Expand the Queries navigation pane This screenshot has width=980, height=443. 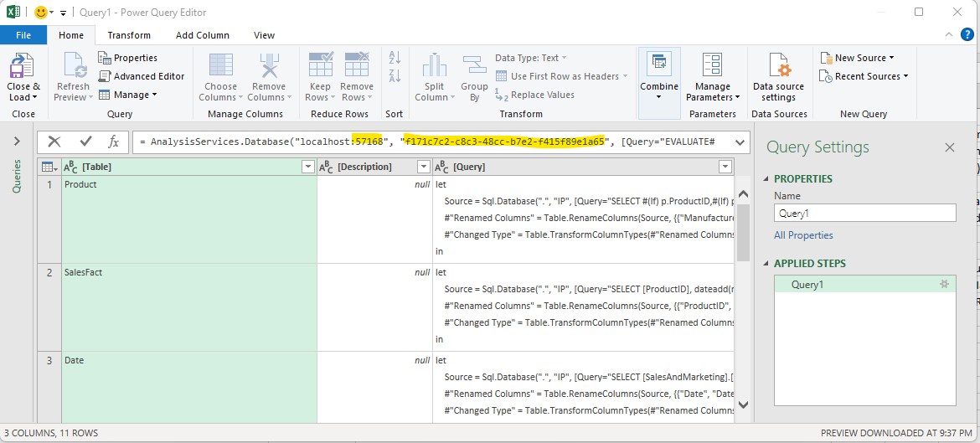[x=17, y=142]
